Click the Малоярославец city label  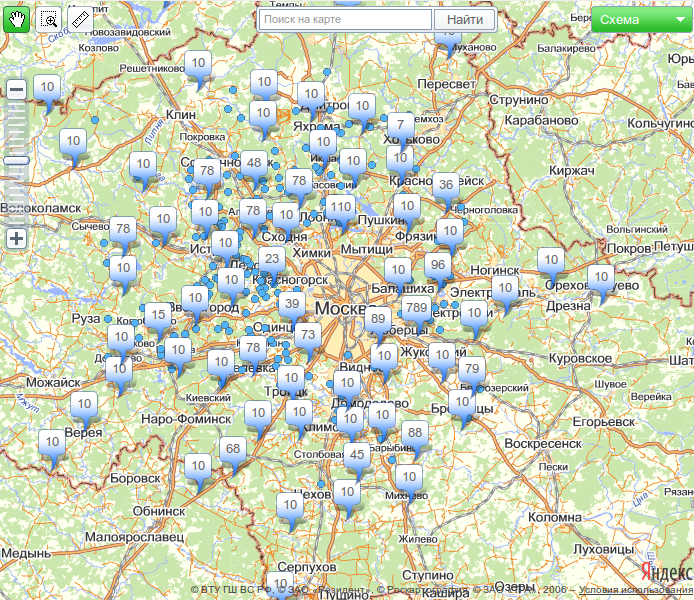pos(135,537)
